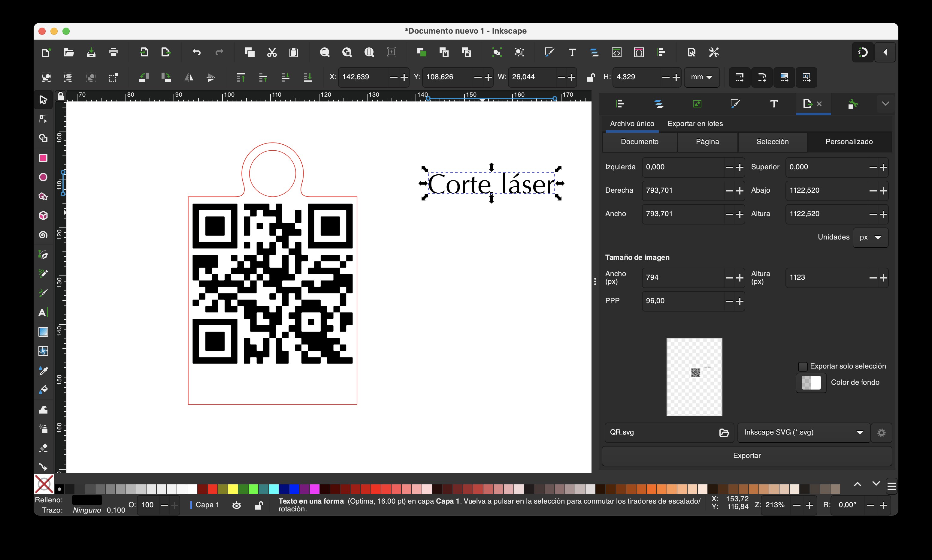The image size is (932, 560).
Task: Select the Spiral tool
Action: [x=43, y=235]
